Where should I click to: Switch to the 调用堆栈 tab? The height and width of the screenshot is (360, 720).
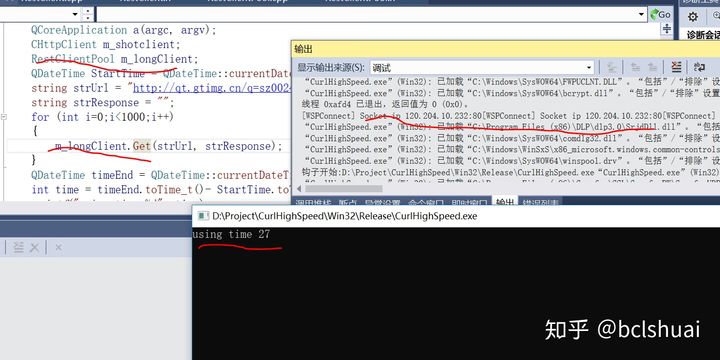[313, 202]
